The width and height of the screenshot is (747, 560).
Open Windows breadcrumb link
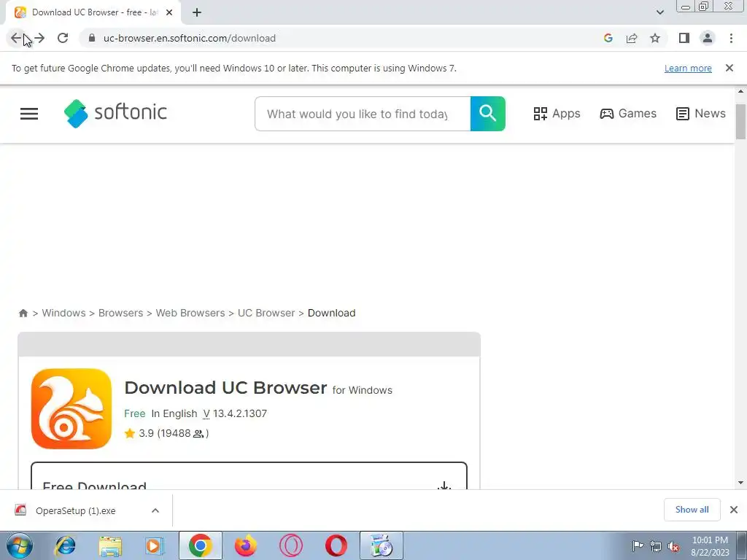[64, 313]
